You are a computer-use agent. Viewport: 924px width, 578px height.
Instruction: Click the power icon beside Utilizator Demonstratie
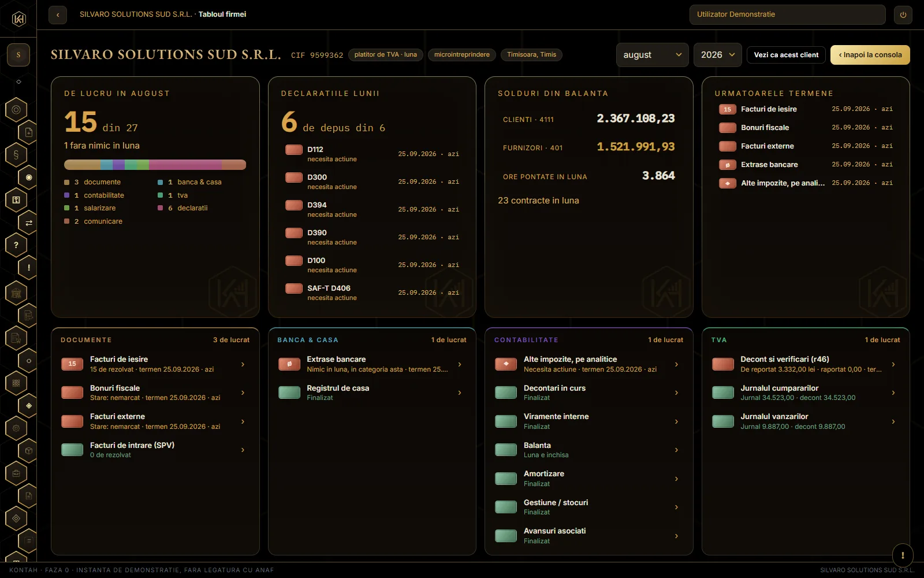[x=903, y=14]
